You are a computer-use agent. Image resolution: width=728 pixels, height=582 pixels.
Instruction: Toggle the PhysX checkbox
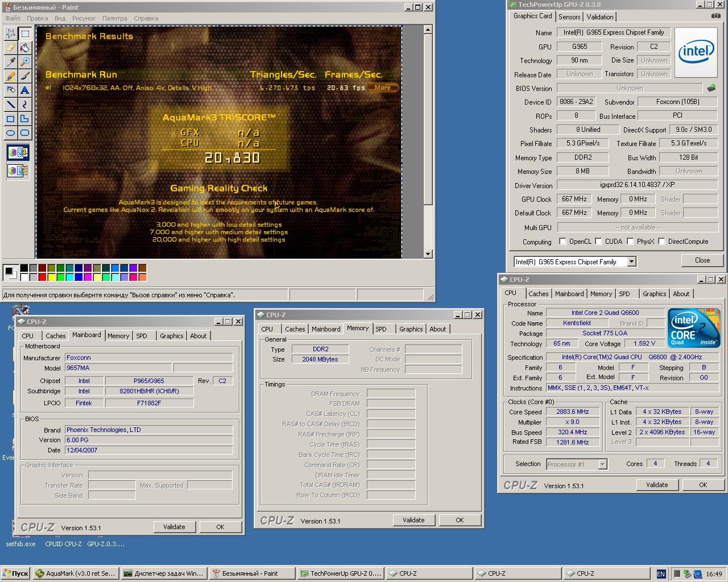tap(630, 242)
